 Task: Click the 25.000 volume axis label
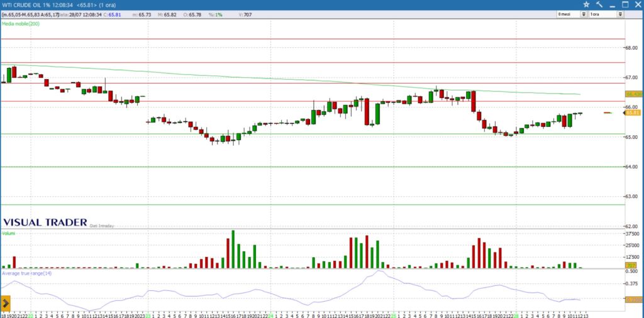pyautogui.click(x=633, y=245)
